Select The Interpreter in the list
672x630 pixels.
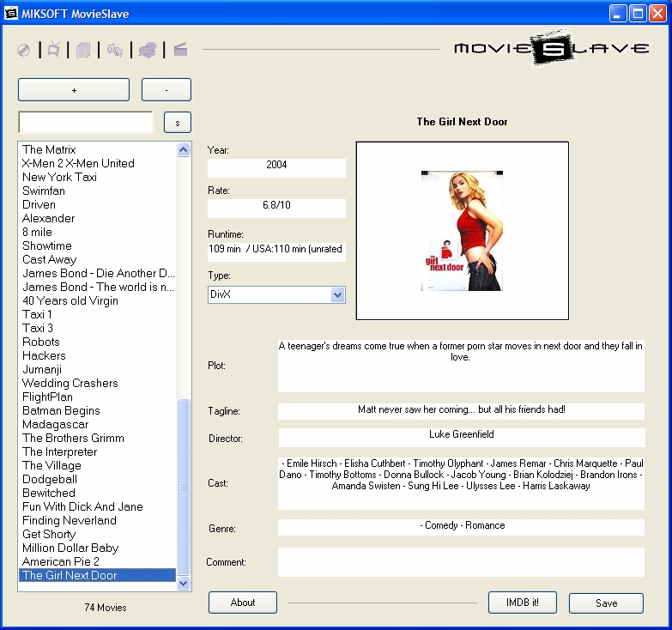(98, 451)
